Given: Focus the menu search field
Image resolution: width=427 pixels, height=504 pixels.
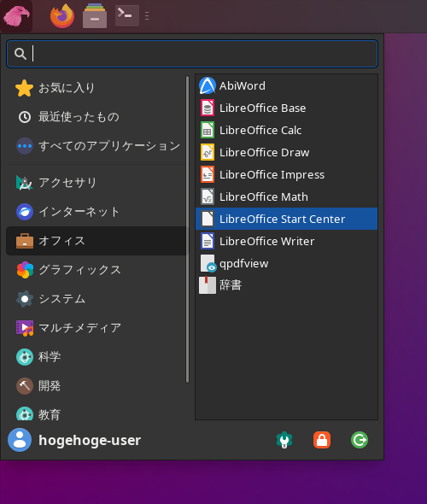Looking at the screenshot, I should [192, 54].
